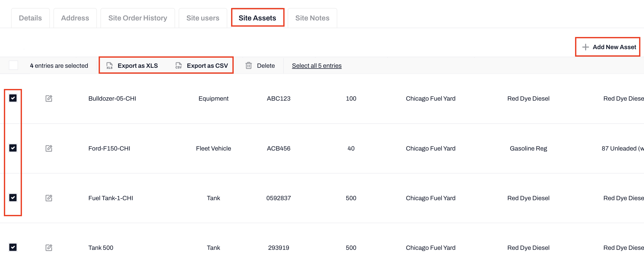The image size is (644, 255).
Task: Click edit icon for Tank 500 row
Action: pyautogui.click(x=49, y=248)
